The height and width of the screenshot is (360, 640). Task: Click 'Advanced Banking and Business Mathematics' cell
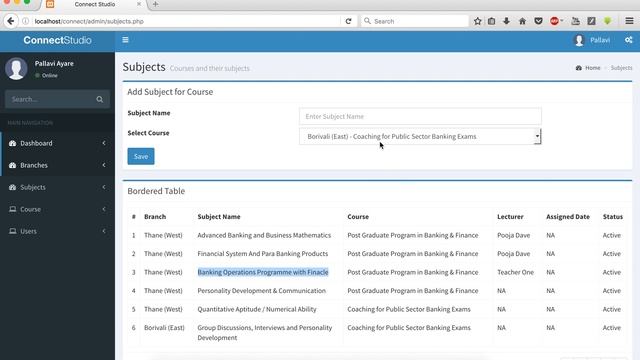coord(264,235)
